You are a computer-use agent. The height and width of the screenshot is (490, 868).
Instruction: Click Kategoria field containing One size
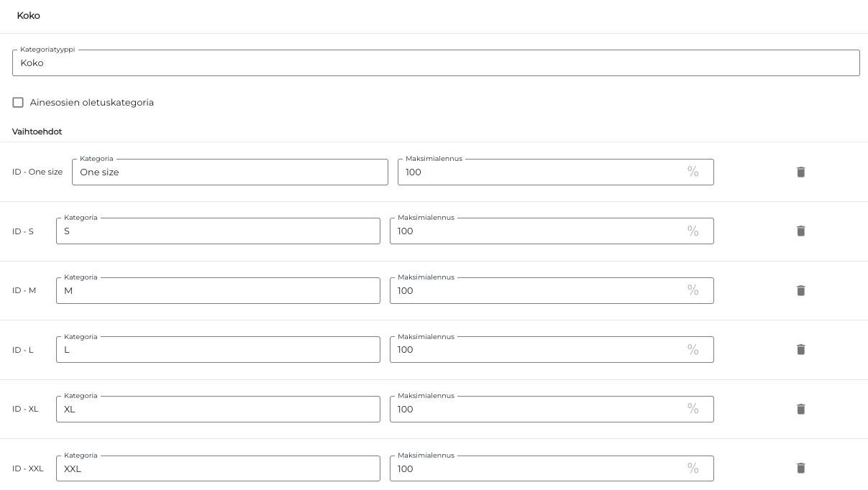229,172
